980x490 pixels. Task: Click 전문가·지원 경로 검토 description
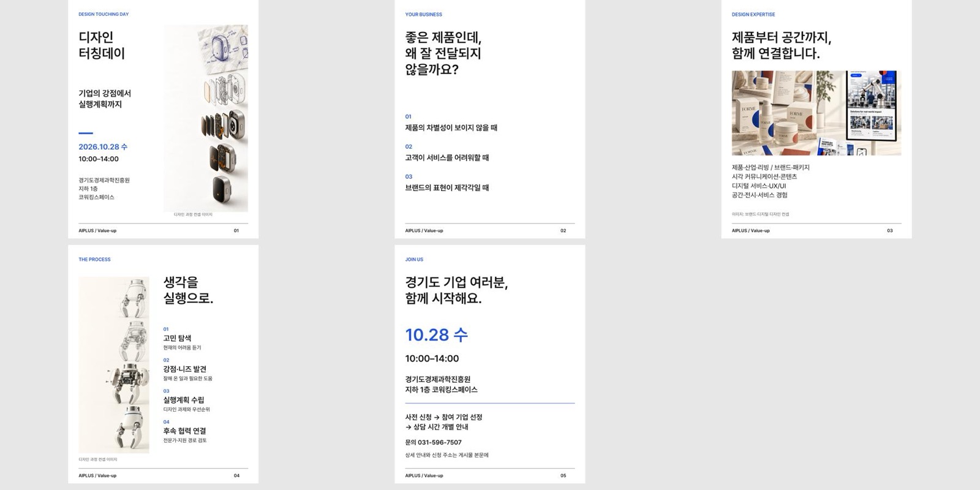185,440
